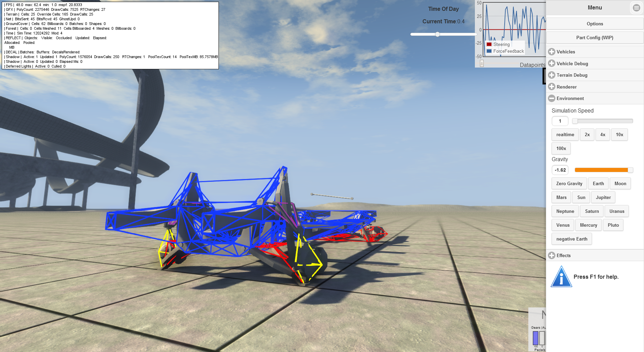The image size is (644, 352).
Task: Click the FPS line in debug stats
Action: pyautogui.click(x=43, y=5)
